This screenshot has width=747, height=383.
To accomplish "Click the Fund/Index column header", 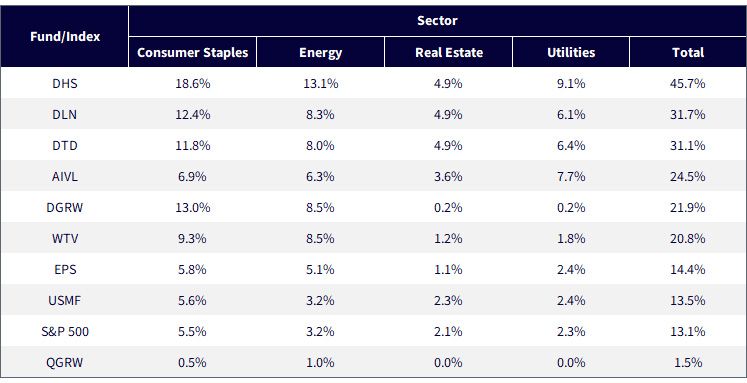I will tap(65, 37).
